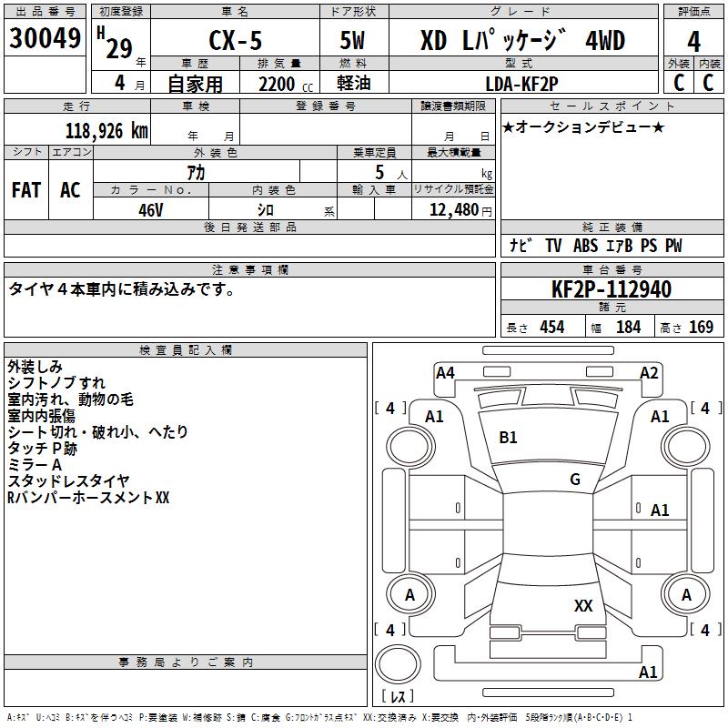
Task: Select exterior color アカ
Action: click(196, 173)
